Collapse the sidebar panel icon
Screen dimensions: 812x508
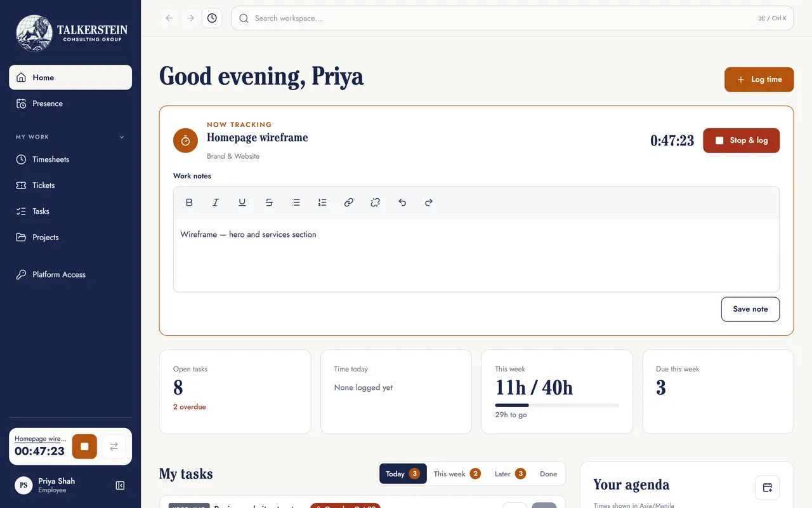click(x=120, y=486)
